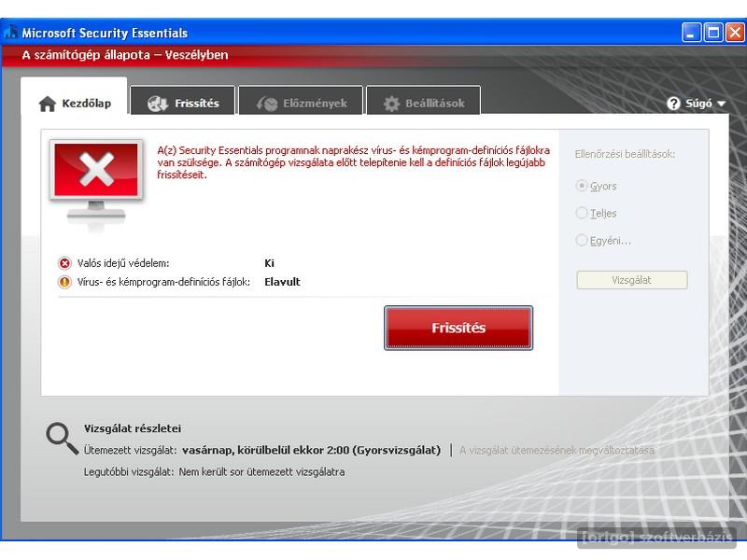The width and height of the screenshot is (747, 560).
Task: Switch to the Frissítés tab
Action: click(x=183, y=101)
